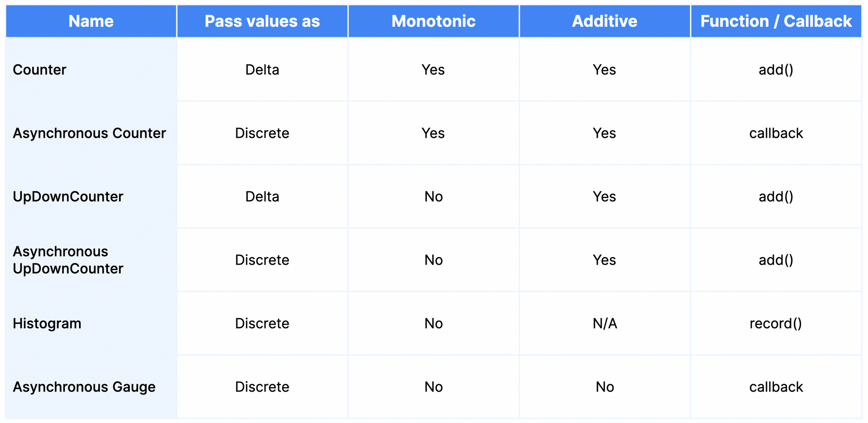Image resolution: width=868 pixels, height=423 pixels.
Task: Click the Function / Callback header
Action: click(x=776, y=21)
